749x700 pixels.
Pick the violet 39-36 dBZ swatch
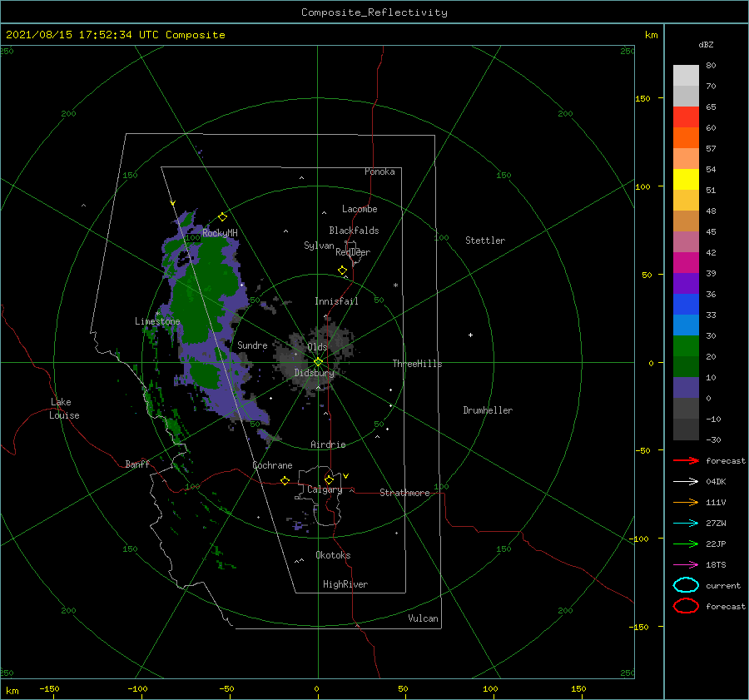(x=686, y=284)
